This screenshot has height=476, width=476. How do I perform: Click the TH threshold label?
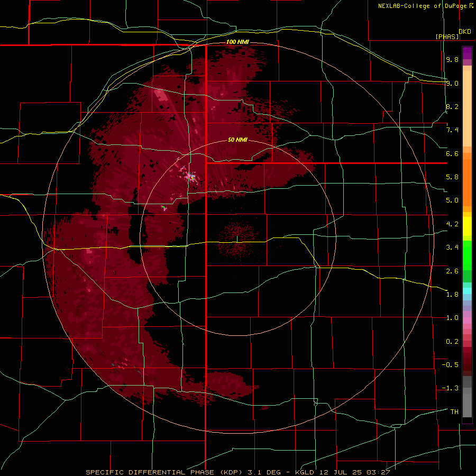pos(454,412)
